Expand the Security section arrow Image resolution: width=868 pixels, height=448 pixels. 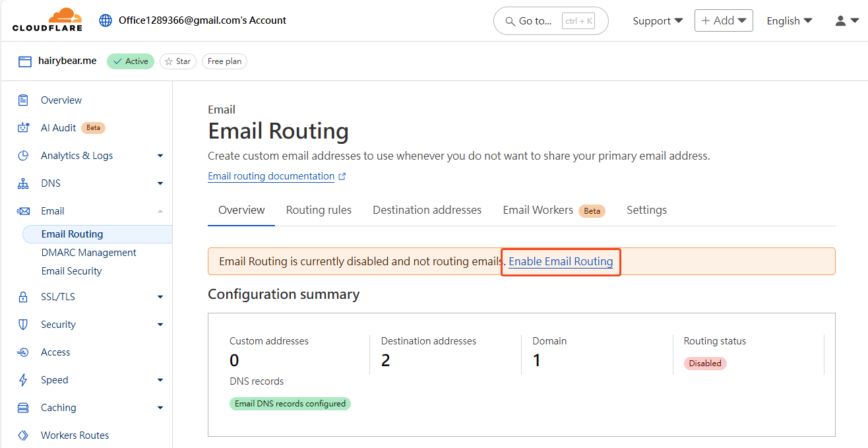click(160, 325)
